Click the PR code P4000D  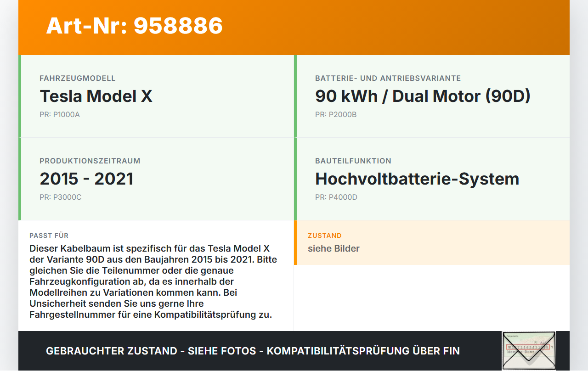pos(336,197)
